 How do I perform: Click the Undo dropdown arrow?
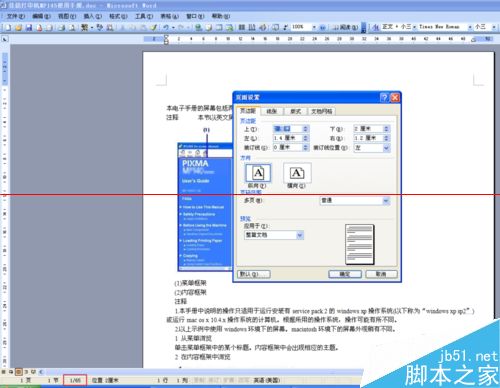(x=173, y=28)
